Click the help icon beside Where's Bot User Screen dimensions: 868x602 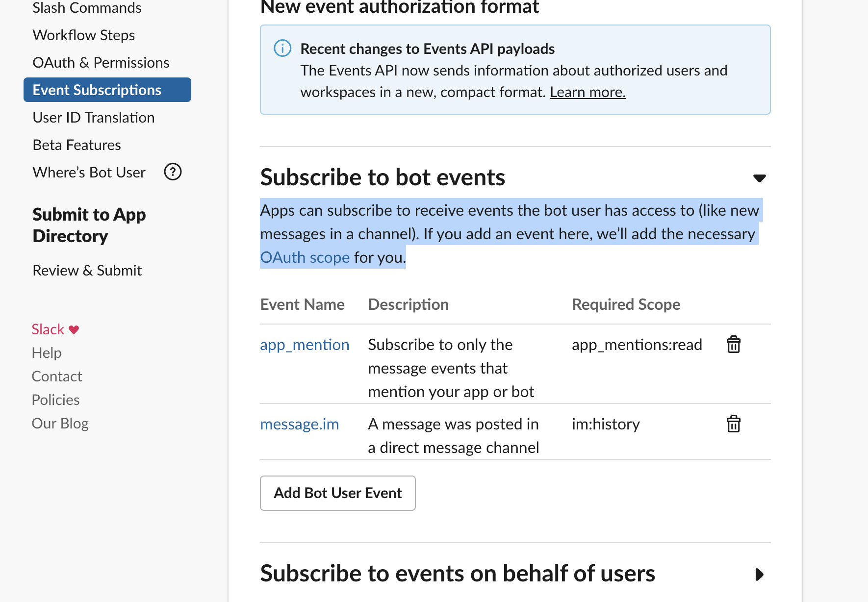coord(173,172)
